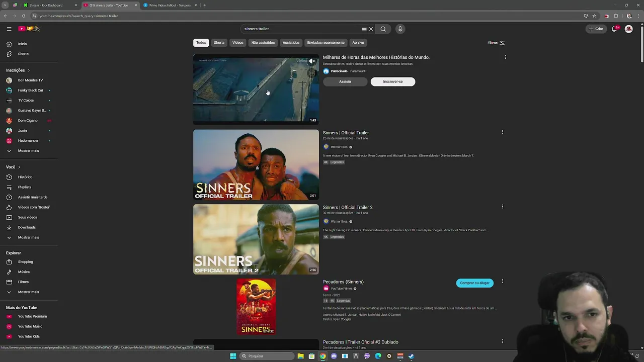Switch to Stream - Kick Dashboard tab
Viewport: 644px width, 362px height.
click(50, 5)
